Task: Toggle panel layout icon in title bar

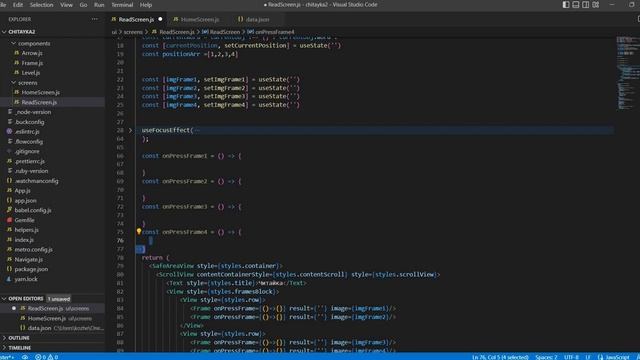Action: (576, 4)
